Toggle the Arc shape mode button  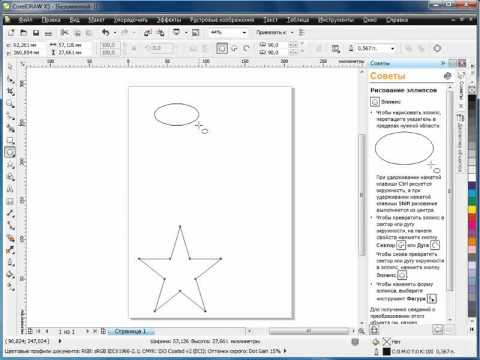tap(246, 48)
